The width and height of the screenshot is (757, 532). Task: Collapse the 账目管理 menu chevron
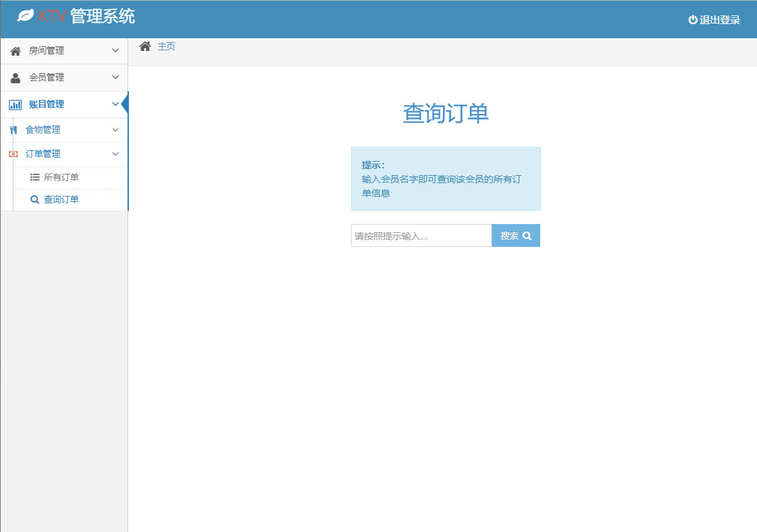[x=115, y=104]
